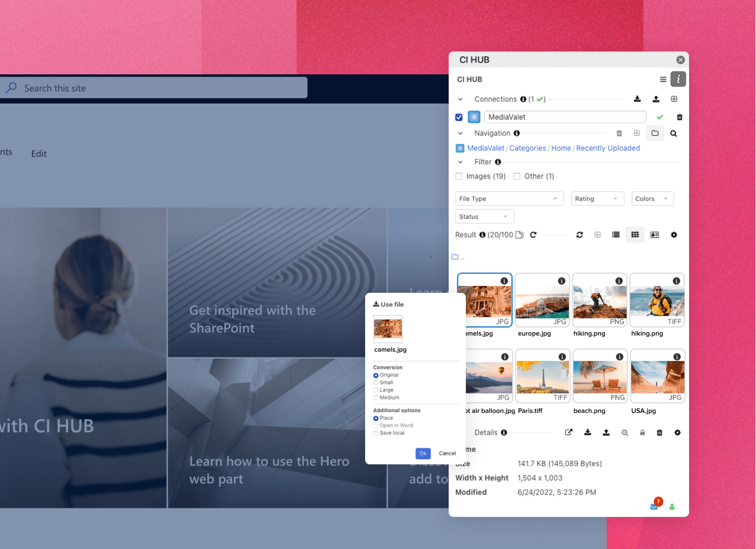Click the Edit menu in SharePoint page
Viewport: 756px width, 549px height.
39,154
